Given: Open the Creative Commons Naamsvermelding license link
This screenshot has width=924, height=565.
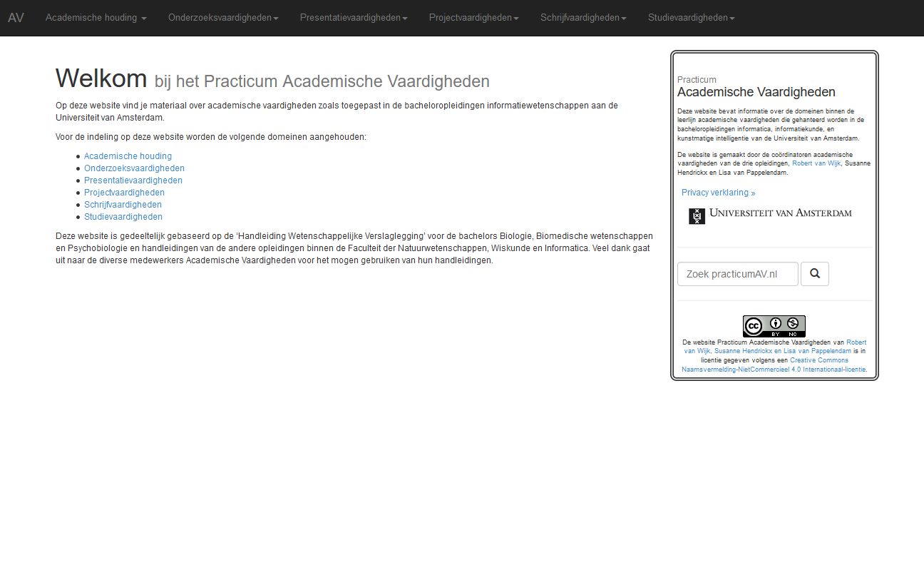Looking at the screenshot, I should click(774, 370).
